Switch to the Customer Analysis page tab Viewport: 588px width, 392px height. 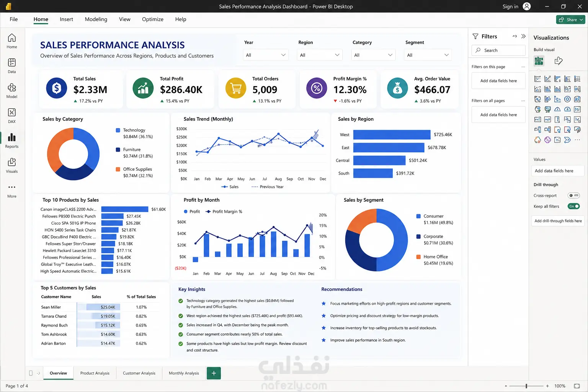coord(139,373)
